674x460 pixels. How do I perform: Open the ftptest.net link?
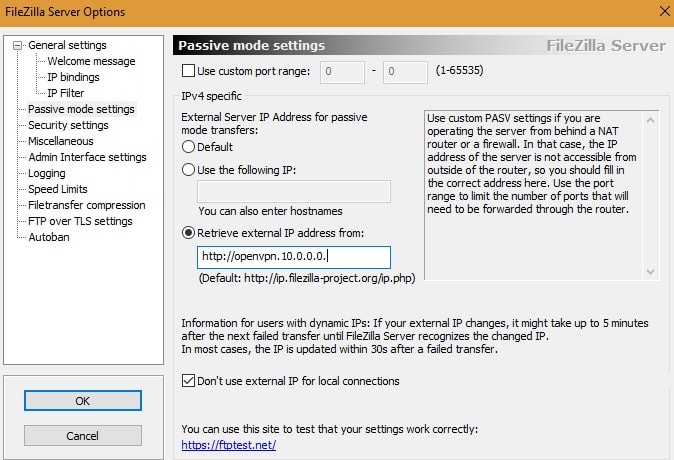229,445
